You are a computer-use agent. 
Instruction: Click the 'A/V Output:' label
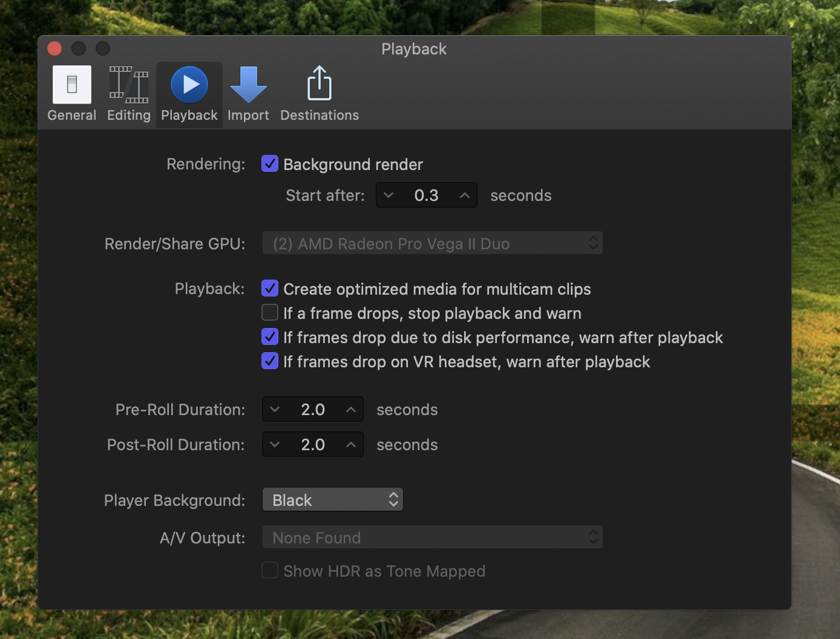point(203,538)
